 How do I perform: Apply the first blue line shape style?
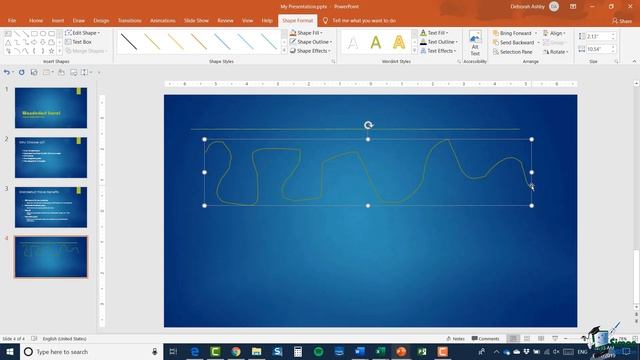click(222, 42)
